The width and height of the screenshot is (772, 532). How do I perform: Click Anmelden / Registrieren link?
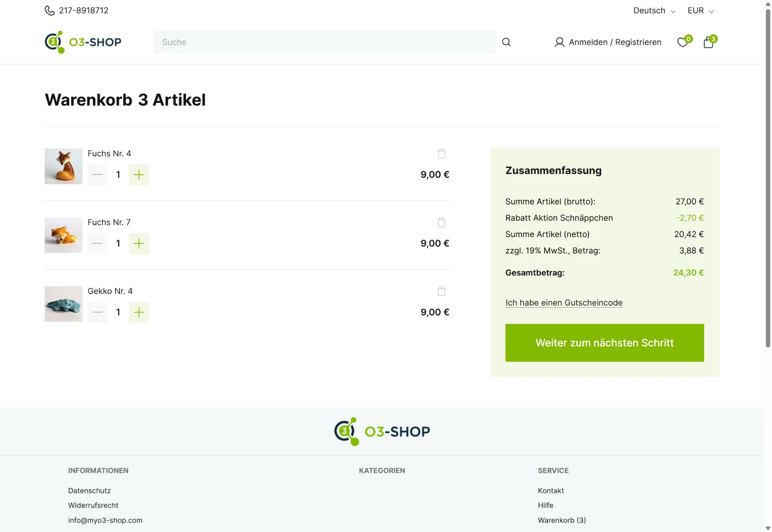(x=615, y=42)
